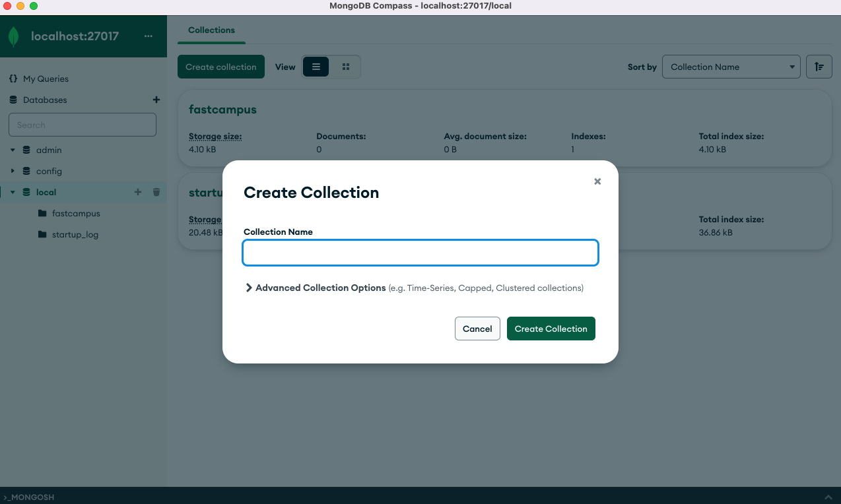Click the View label
The width and height of the screenshot is (841, 504).
285,67
